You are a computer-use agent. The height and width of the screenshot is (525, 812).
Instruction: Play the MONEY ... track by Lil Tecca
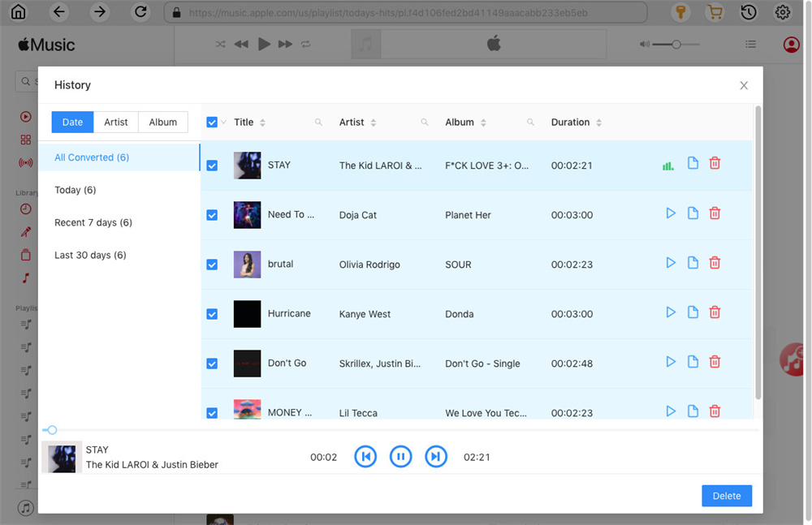click(671, 411)
